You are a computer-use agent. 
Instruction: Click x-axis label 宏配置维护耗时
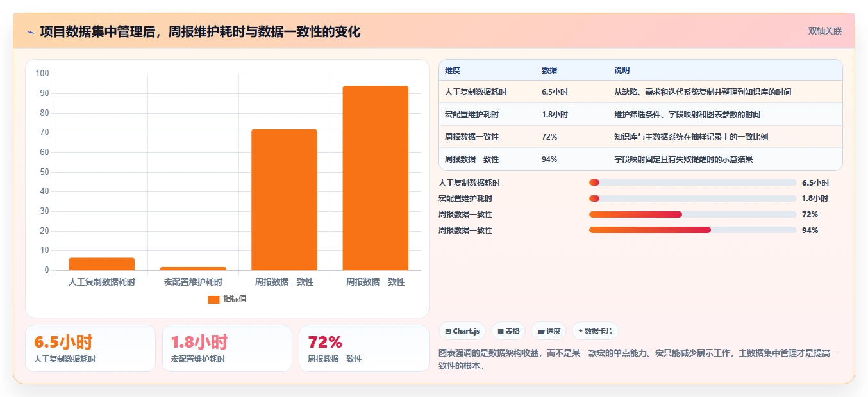click(193, 282)
